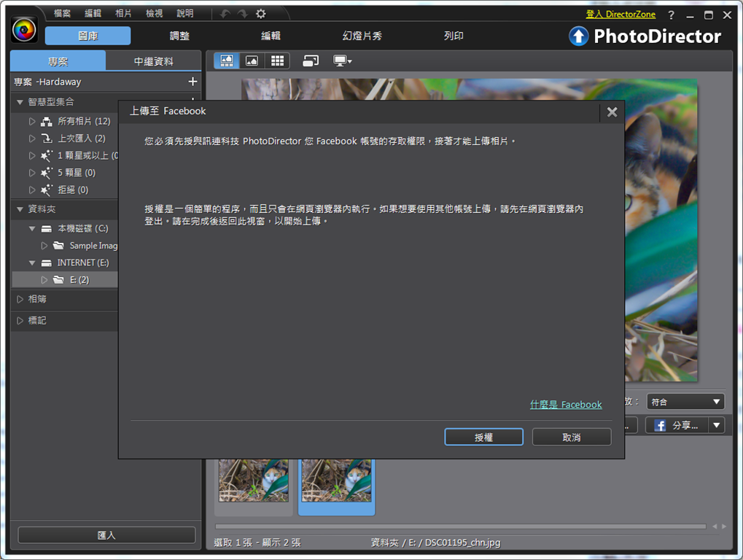Switch to the Adjustment module tab
743x560 pixels.
click(179, 36)
